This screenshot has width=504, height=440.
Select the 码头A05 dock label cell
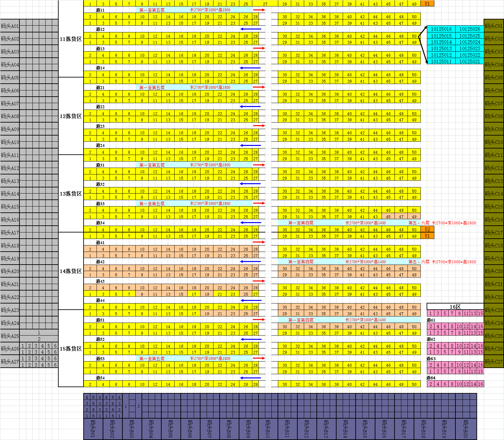coord(10,77)
